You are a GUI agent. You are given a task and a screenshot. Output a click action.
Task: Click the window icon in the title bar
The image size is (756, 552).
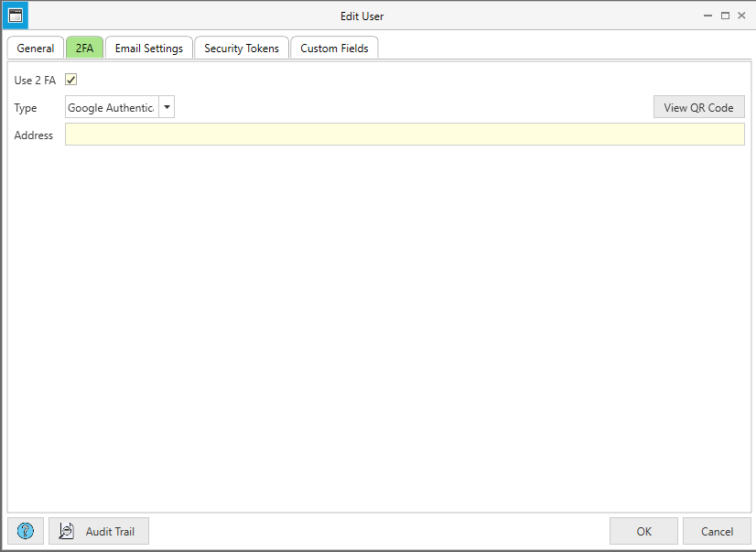(x=16, y=16)
